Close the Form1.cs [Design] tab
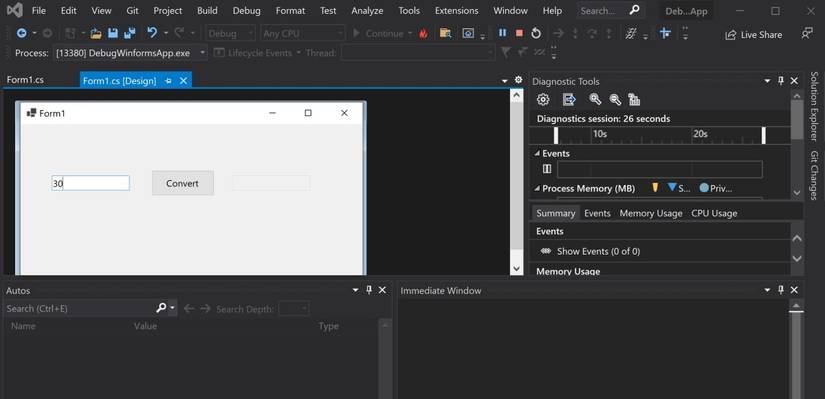The height and width of the screenshot is (399, 825). pos(183,81)
